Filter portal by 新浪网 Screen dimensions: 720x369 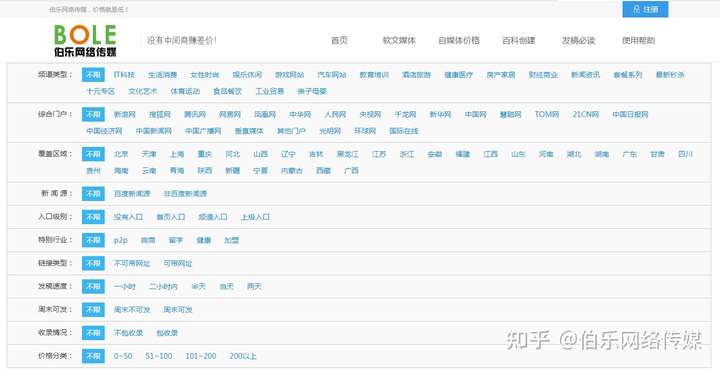[x=124, y=114]
